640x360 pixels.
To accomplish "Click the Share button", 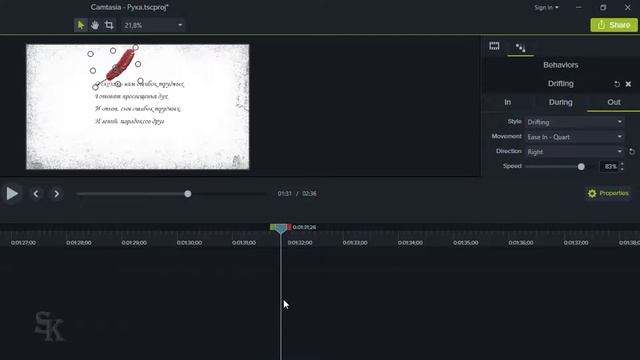I will [x=614, y=25].
